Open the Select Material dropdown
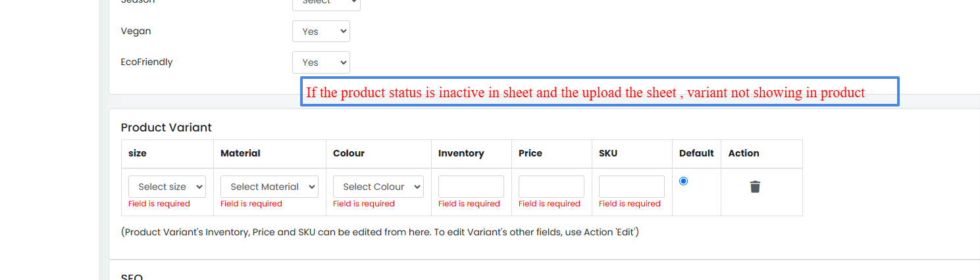This screenshot has width=980, height=280. coord(269,187)
